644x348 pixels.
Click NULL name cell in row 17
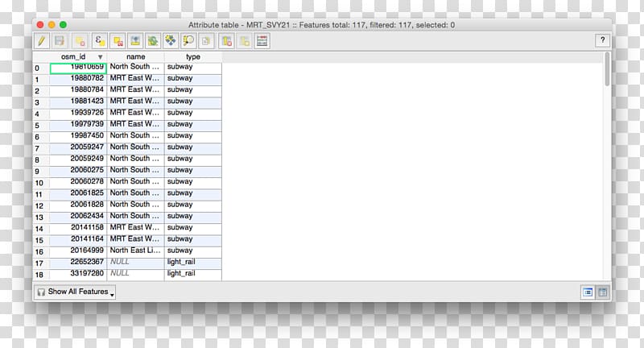[135, 263]
